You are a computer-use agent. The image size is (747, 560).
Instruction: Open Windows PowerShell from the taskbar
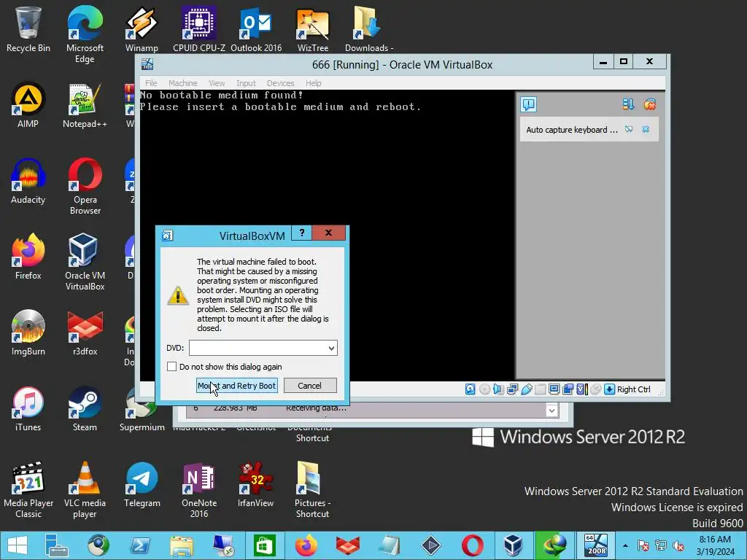coord(140,545)
